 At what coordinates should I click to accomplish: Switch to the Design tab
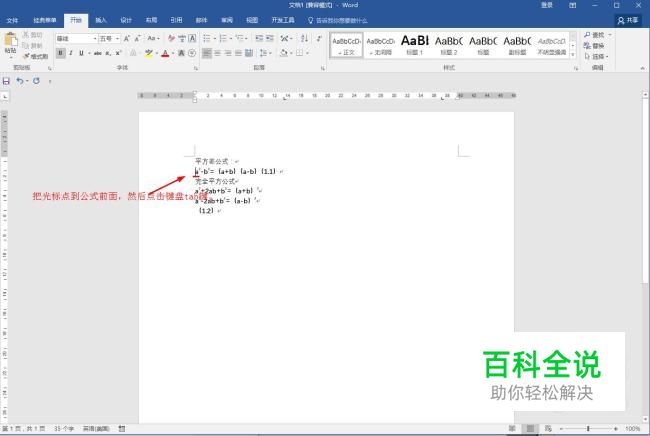click(126, 20)
